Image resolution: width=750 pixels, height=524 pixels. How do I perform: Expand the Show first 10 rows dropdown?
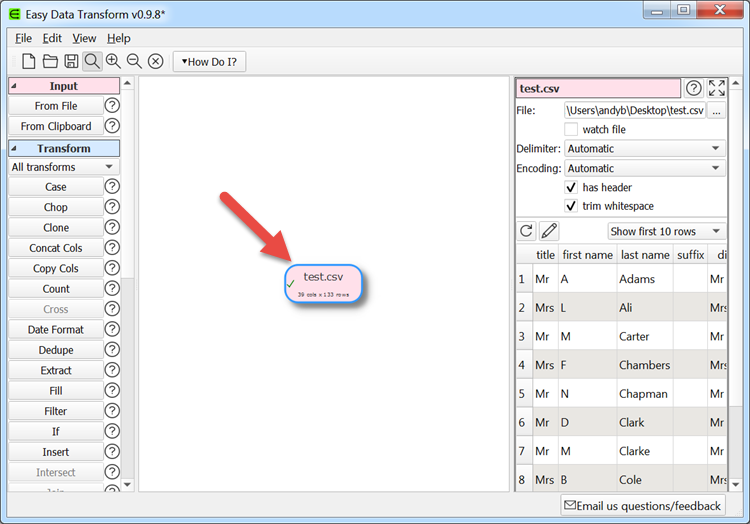click(x=665, y=231)
